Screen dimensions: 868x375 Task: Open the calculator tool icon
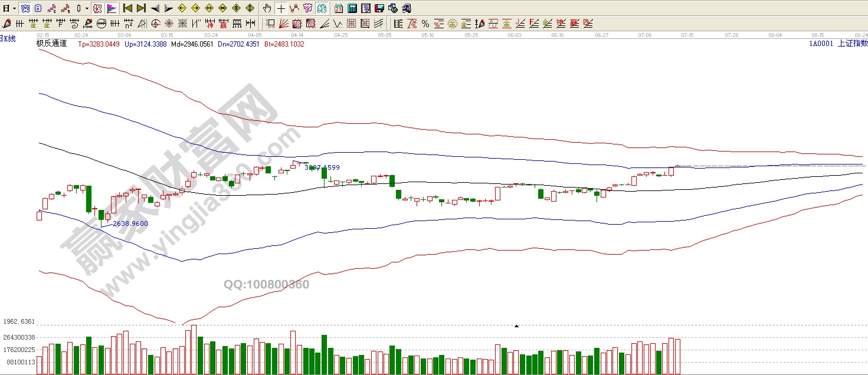(352, 8)
